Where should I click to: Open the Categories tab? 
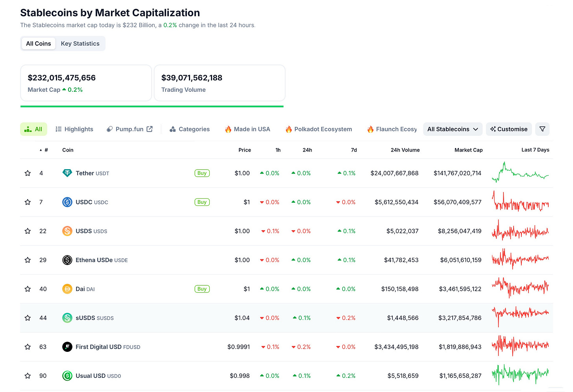coord(190,129)
